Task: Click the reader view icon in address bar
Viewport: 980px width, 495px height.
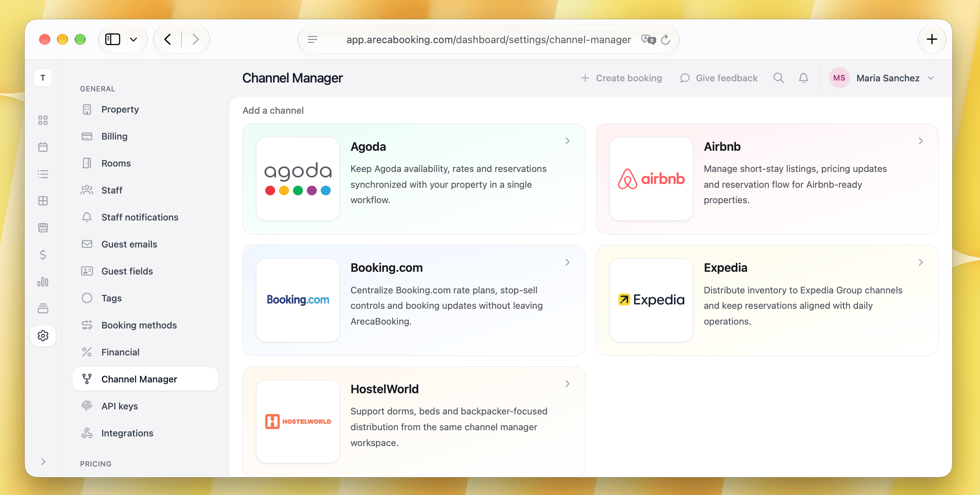Action: click(313, 39)
